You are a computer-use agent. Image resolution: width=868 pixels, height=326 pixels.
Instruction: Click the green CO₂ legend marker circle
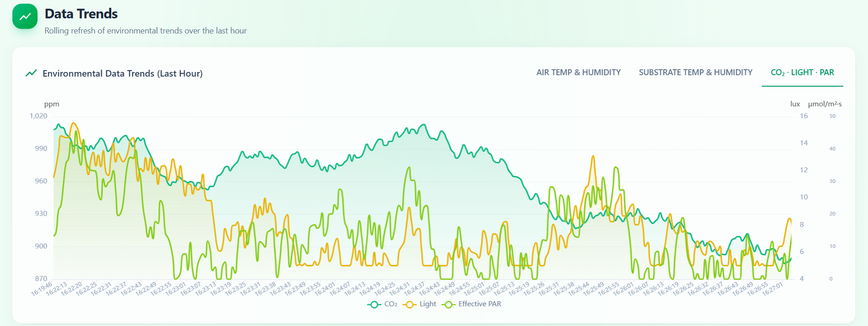(x=374, y=304)
